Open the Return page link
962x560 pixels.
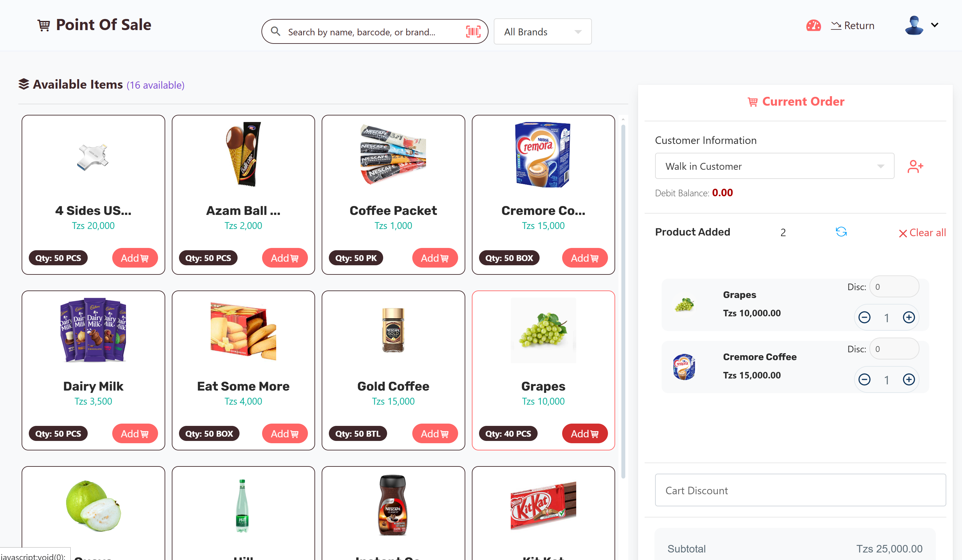click(852, 26)
